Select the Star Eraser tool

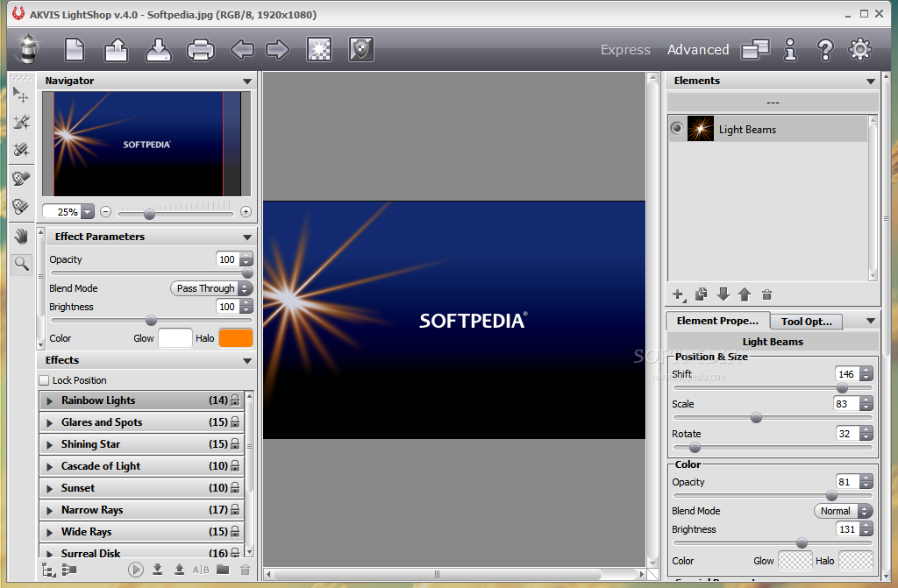[x=21, y=150]
